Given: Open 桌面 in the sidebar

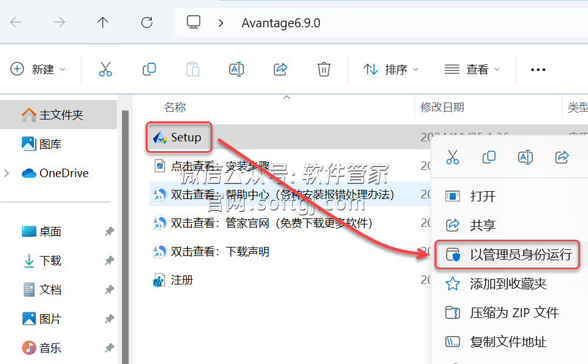Looking at the screenshot, I should tap(41, 232).
